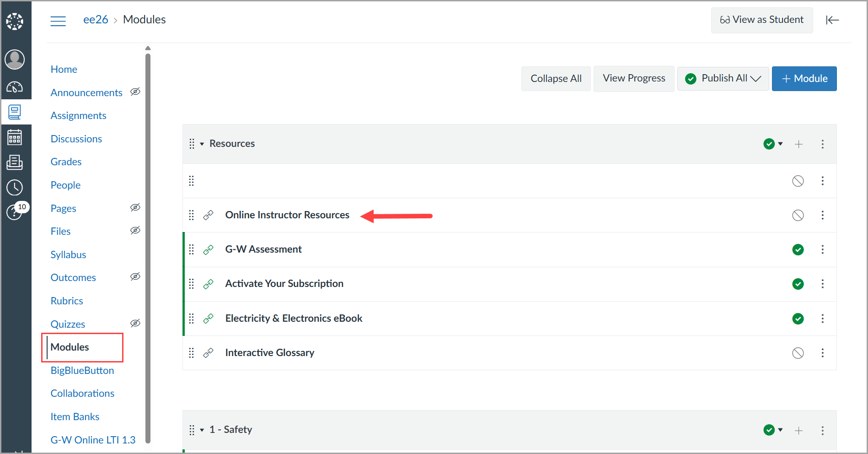Screen dimensions: 868x454
Task: Click the add Module button
Action: coord(804,79)
